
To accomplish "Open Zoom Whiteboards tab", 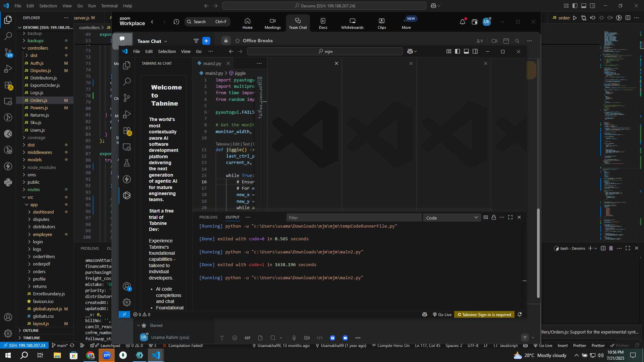I will pyautogui.click(x=352, y=23).
